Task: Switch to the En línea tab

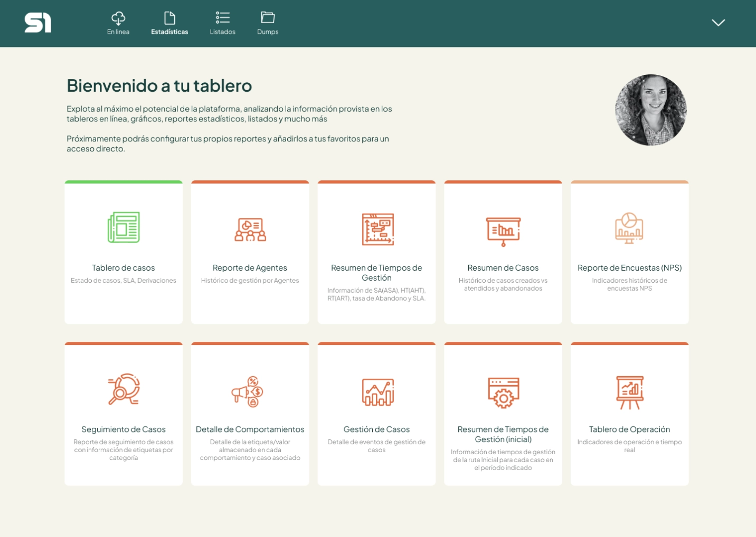Action: tap(118, 23)
